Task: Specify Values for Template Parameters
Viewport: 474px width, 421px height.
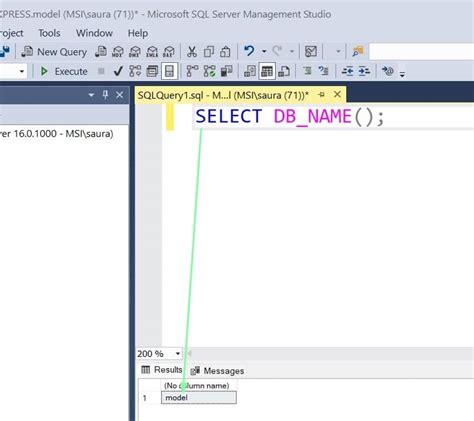Action: pyautogui.click(x=388, y=71)
